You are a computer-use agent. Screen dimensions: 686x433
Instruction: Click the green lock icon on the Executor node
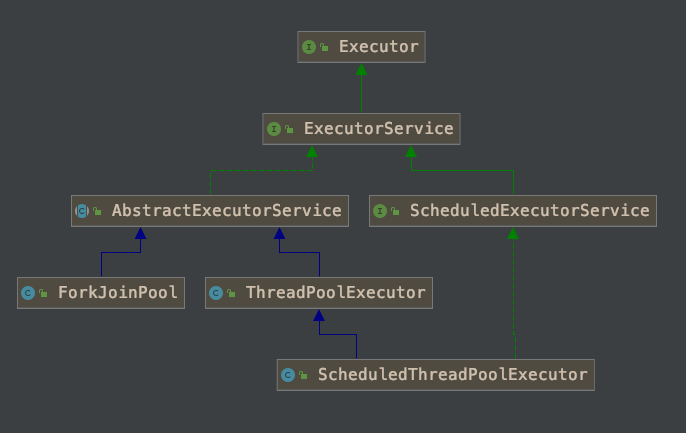(x=324, y=47)
